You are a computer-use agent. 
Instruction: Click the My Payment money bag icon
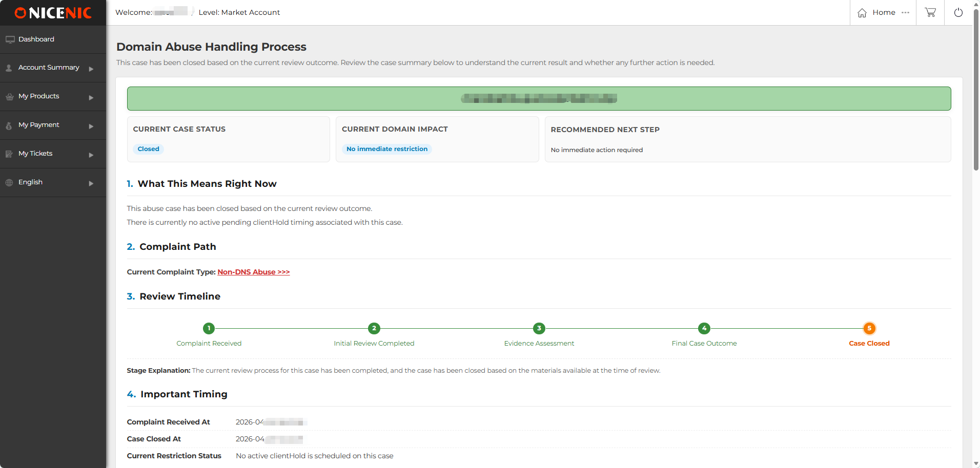(x=9, y=125)
